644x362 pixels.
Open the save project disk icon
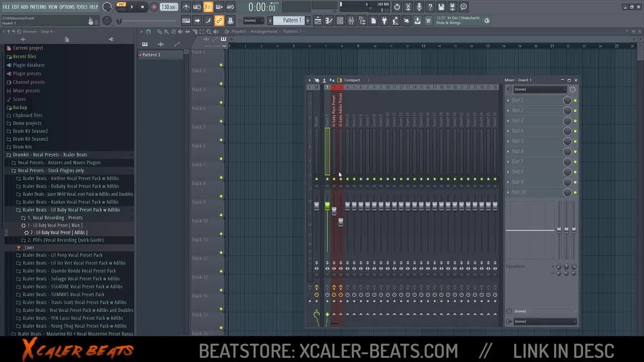coord(441,7)
